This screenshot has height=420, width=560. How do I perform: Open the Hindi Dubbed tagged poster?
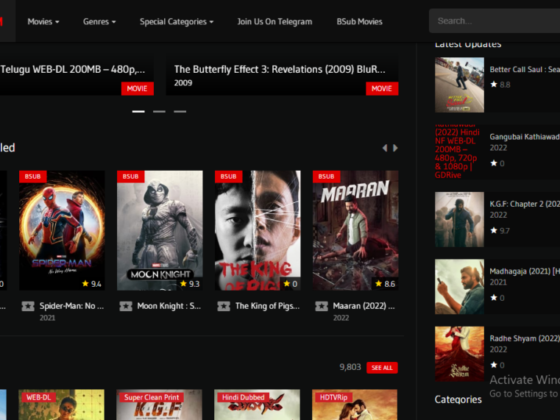click(x=257, y=405)
